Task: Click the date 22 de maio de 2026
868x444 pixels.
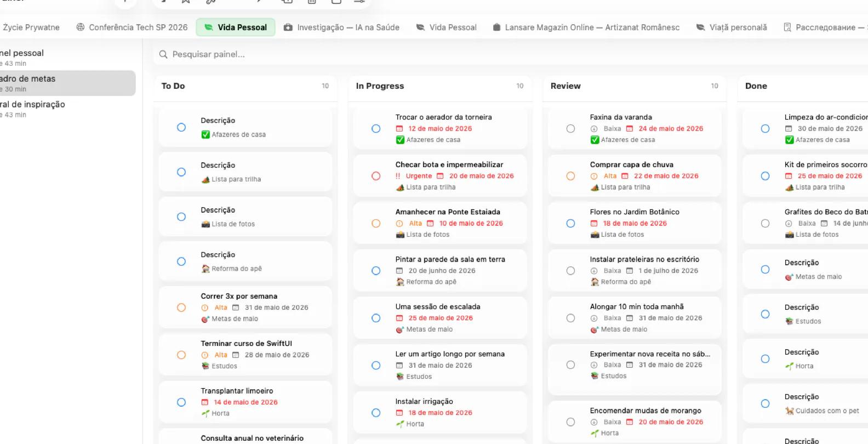Action: coord(666,176)
